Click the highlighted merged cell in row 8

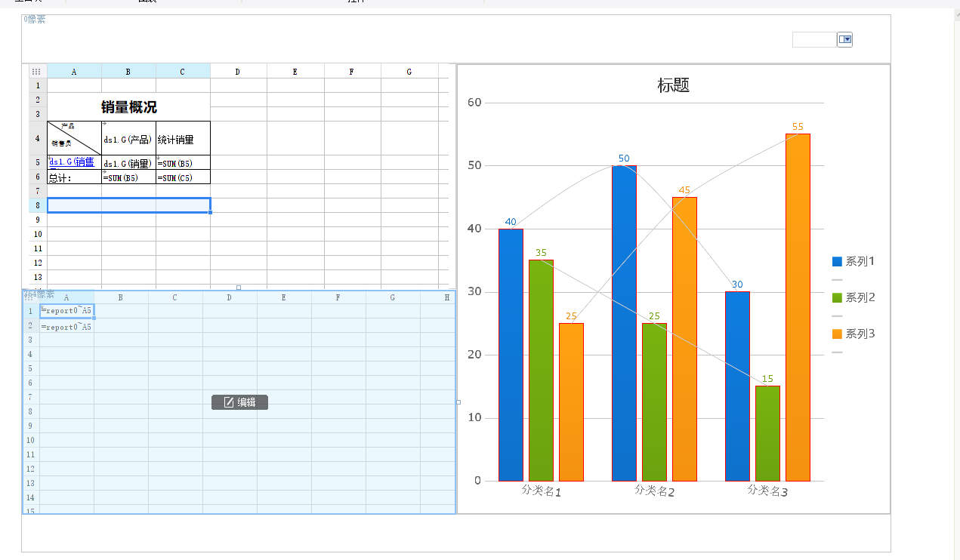coord(128,205)
